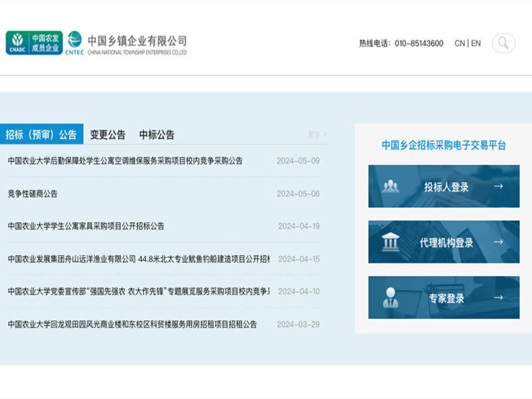This screenshot has width=532, height=399.
Task: Click the hotline number 010-85143600
Action: pyautogui.click(x=419, y=43)
